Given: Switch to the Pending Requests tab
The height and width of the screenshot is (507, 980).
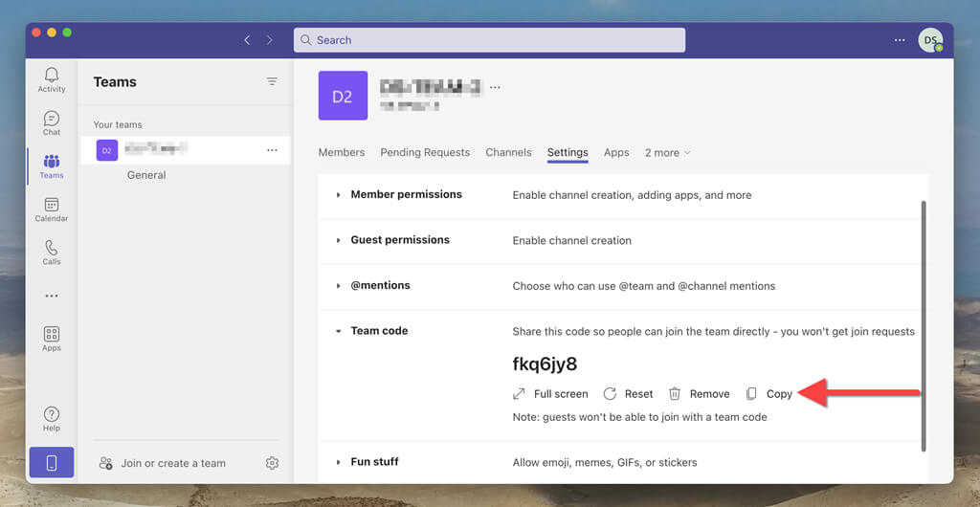Looking at the screenshot, I should pyautogui.click(x=425, y=153).
